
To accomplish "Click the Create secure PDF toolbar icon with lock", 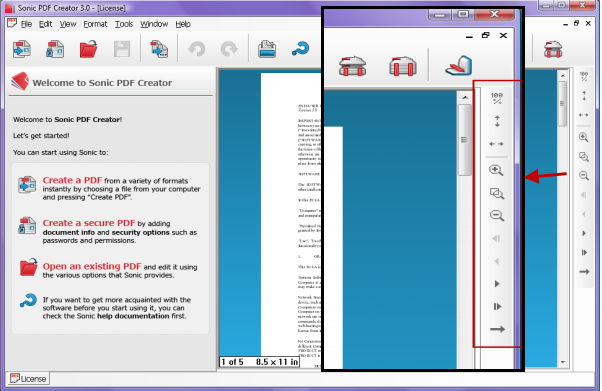I will coord(55,49).
